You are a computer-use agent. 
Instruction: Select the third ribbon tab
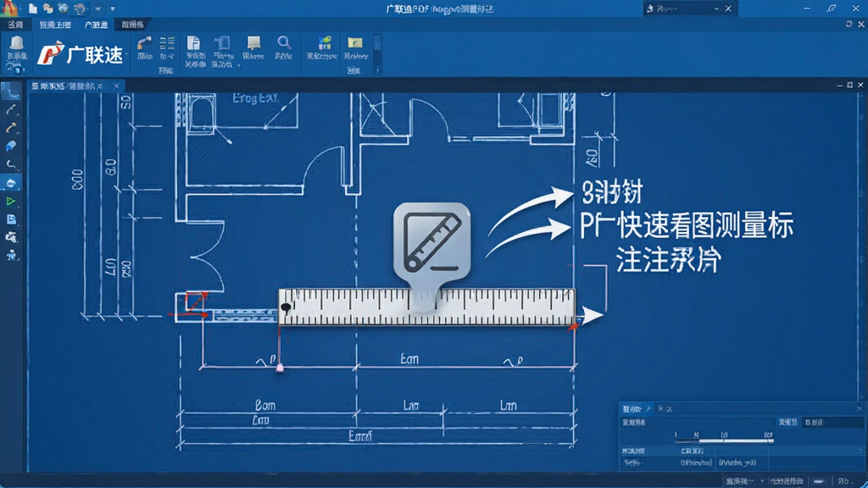[x=97, y=25]
